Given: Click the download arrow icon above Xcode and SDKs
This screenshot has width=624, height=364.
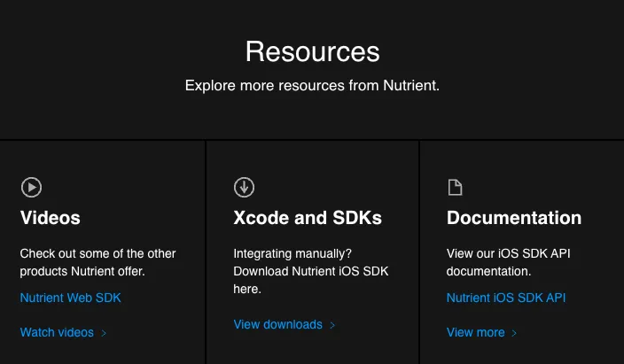Looking at the screenshot, I should (x=244, y=187).
